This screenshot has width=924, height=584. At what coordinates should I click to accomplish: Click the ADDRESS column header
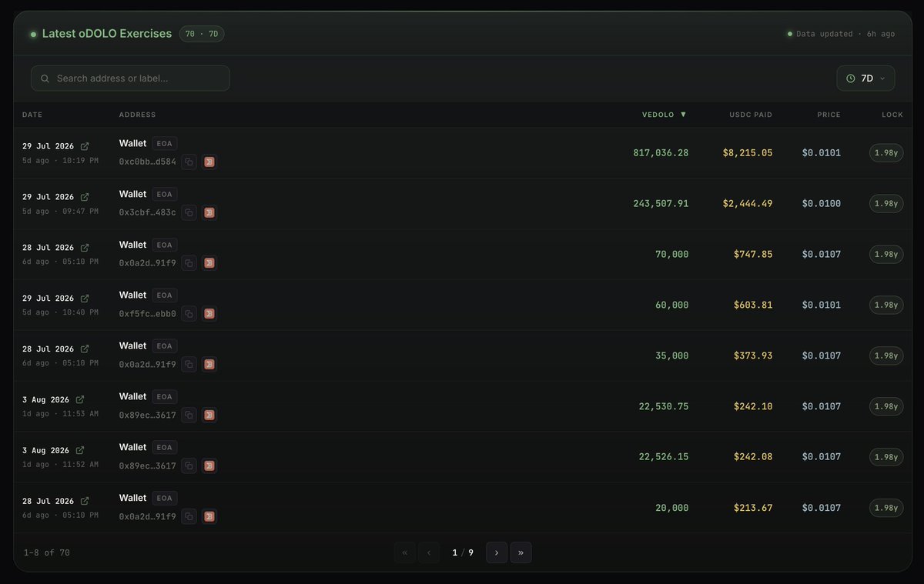[137, 115]
